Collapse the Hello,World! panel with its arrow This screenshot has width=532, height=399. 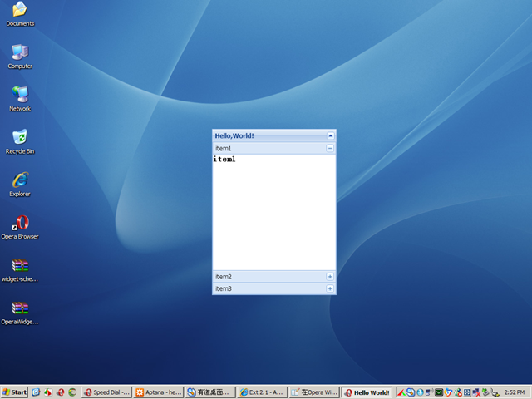click(x=330, y=135)
